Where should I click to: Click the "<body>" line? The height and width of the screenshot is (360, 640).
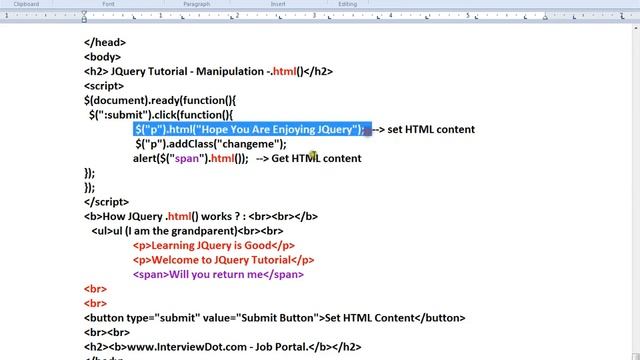102,57
